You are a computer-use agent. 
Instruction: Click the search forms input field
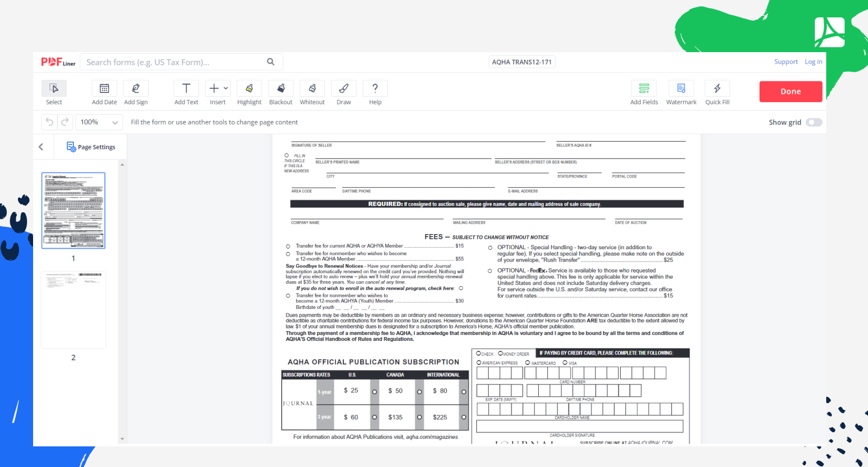[x=174, y=62]
